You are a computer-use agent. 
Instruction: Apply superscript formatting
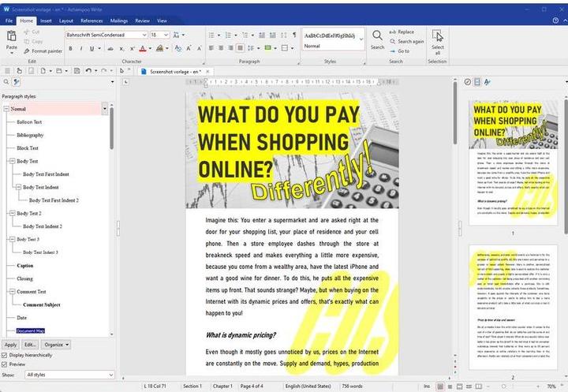click(133, 49)
